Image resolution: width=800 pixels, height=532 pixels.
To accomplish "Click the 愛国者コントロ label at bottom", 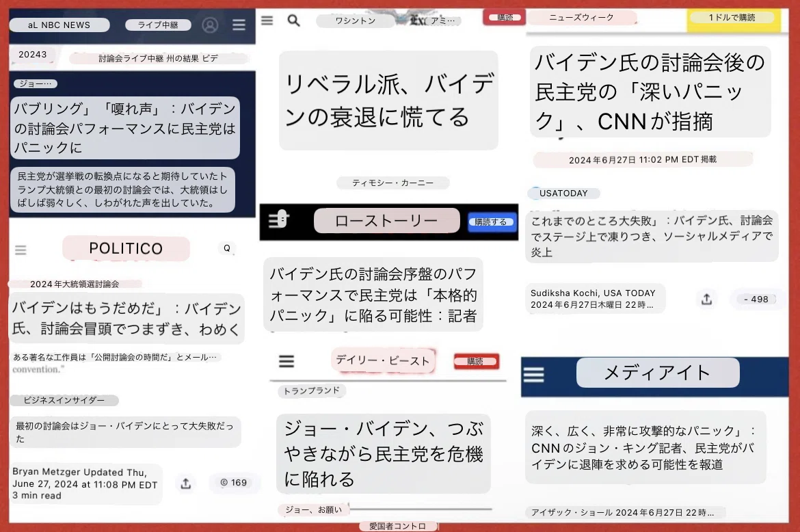I will click(398, 526).
